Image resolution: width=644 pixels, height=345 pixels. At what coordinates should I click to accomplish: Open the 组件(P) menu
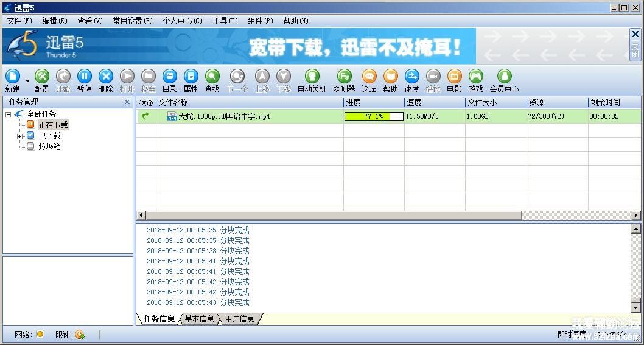click(261, 21)
